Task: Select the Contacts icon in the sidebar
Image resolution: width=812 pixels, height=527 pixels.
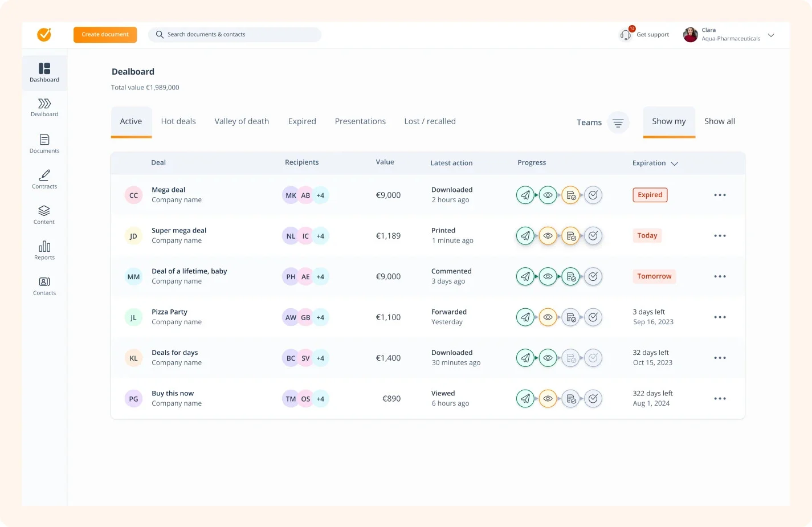Action: point(44,286)
